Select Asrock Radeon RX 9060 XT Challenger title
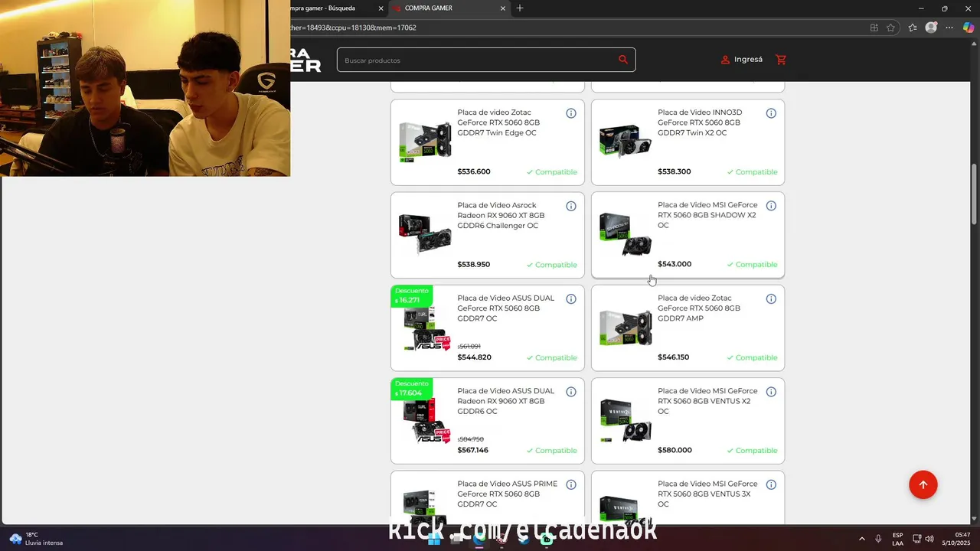The width and height of the screenshot is (980, 551). (x=501, y=215)
